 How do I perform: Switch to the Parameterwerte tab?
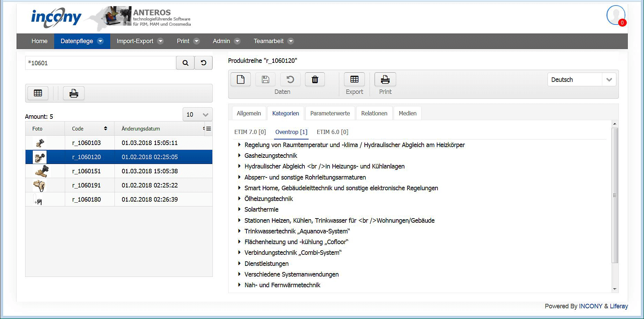tap(330, 113)
